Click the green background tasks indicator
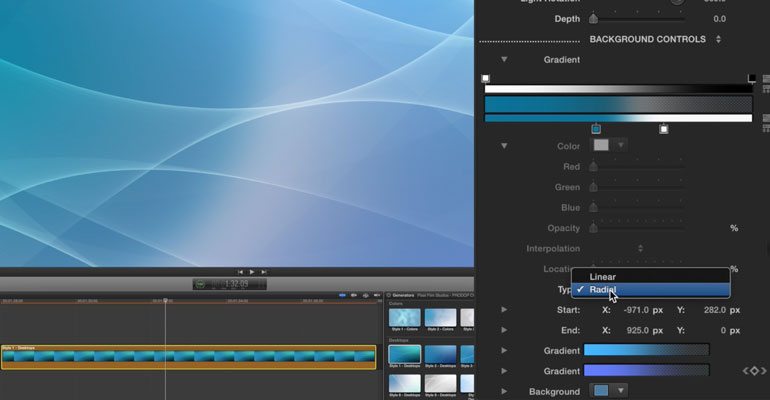 200,284
